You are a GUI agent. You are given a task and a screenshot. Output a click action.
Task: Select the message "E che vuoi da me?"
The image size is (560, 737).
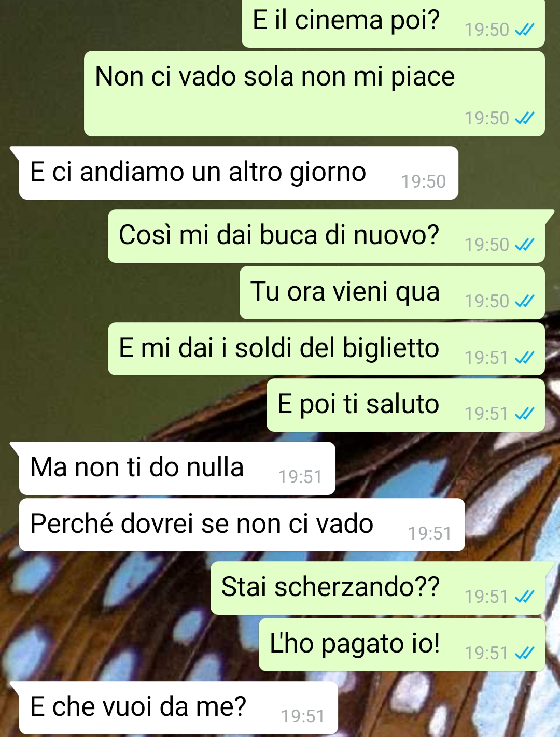pyautogui.click(x=178, y=707)
